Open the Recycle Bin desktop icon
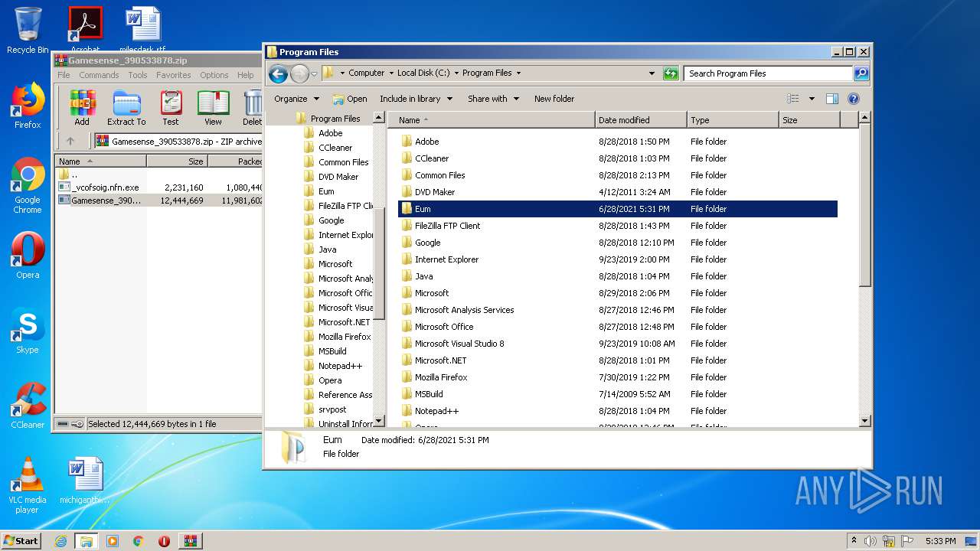This screenshot has height=551, width=980. (28, 31)
